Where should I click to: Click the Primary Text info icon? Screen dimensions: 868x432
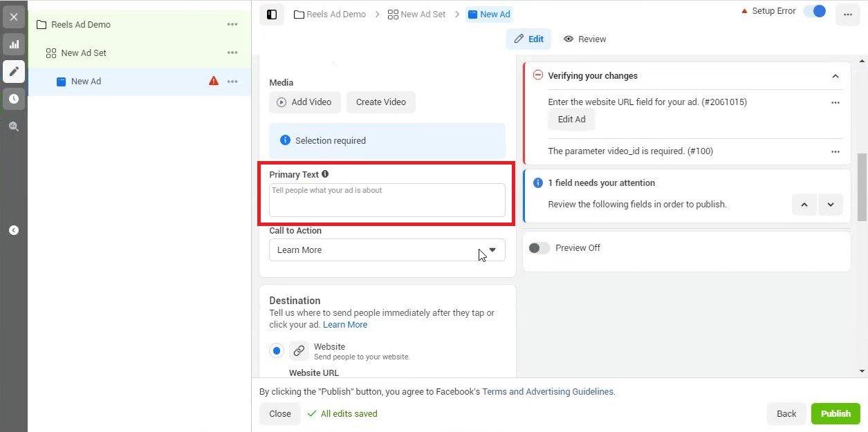tap(325, 174)
